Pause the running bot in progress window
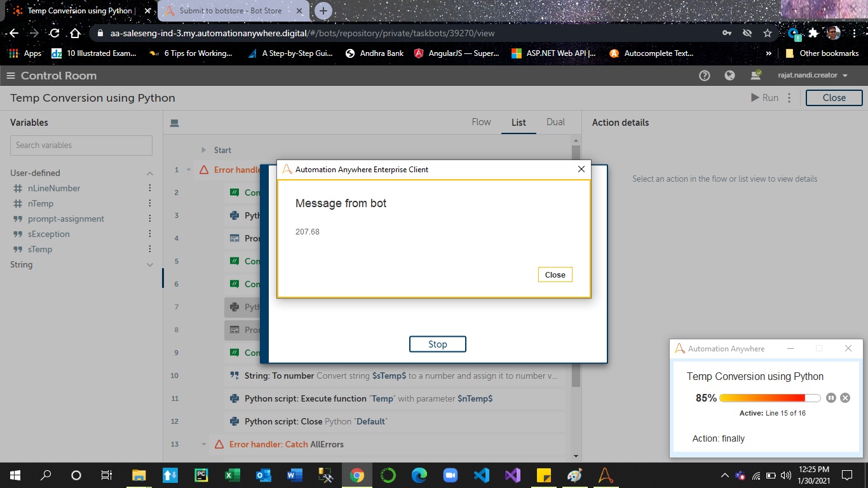This screenshot has width=868, height=488. click(831, 398)
